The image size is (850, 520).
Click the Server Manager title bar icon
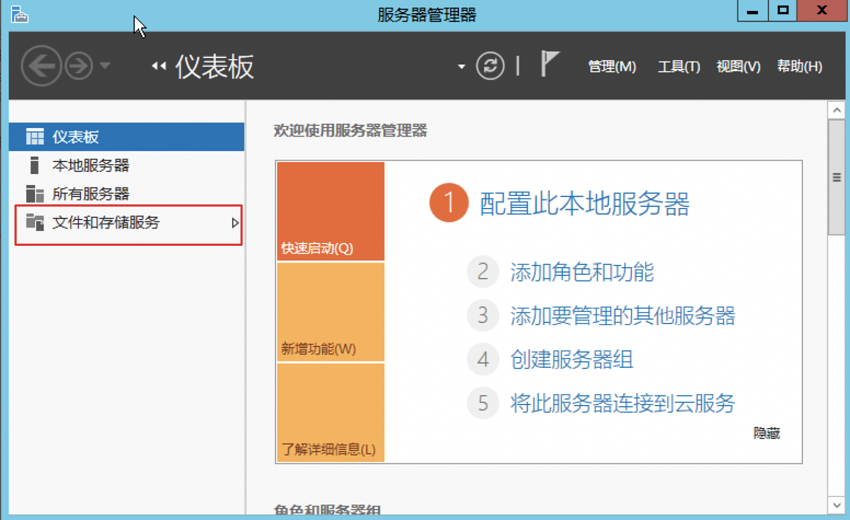19,14
